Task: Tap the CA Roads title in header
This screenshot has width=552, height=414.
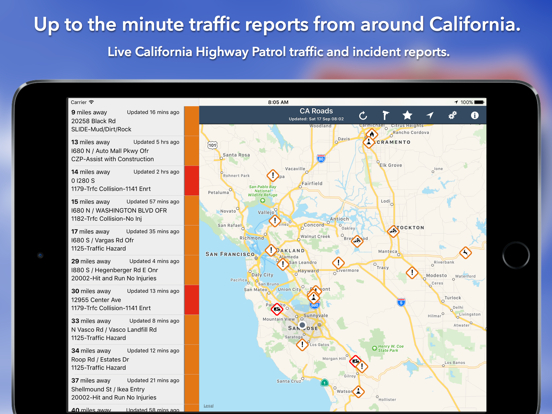Action: [316, 111]
